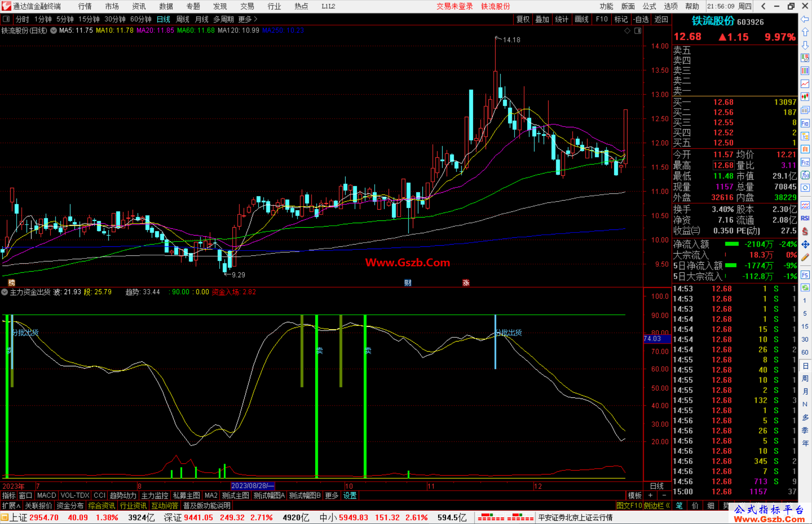Open the 公式 menu

pyautogui.click(x=649, y=6)
